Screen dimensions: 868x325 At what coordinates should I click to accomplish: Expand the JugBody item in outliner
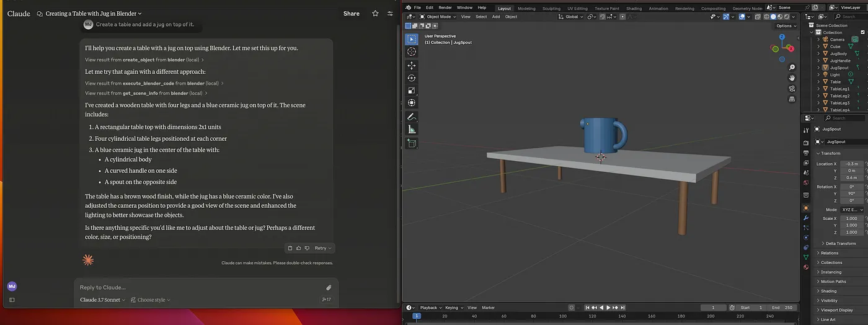click(x=818, y=53)
